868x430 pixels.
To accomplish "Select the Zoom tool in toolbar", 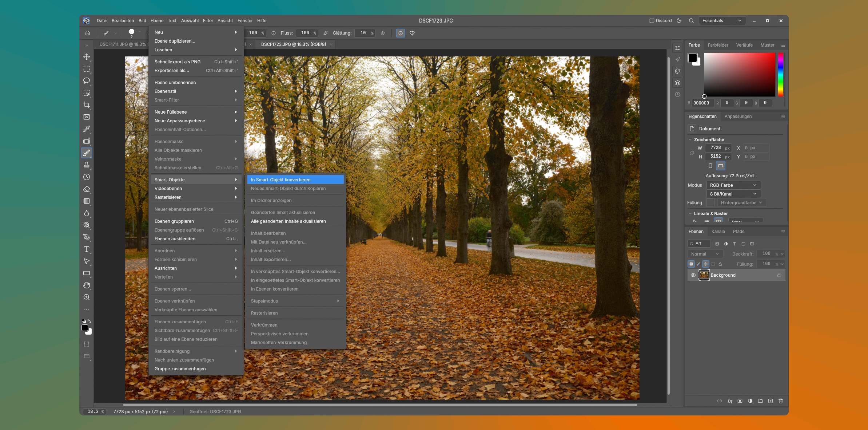I will coord(87,297).
